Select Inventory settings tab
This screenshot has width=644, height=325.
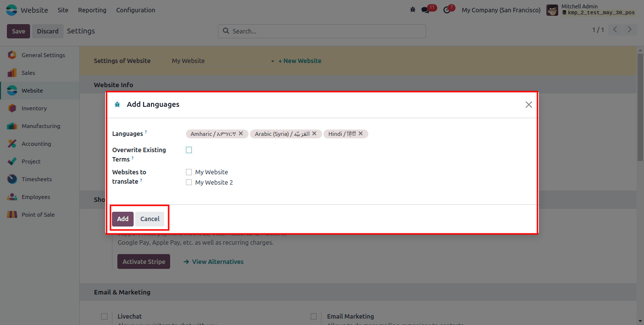point(39,108)
